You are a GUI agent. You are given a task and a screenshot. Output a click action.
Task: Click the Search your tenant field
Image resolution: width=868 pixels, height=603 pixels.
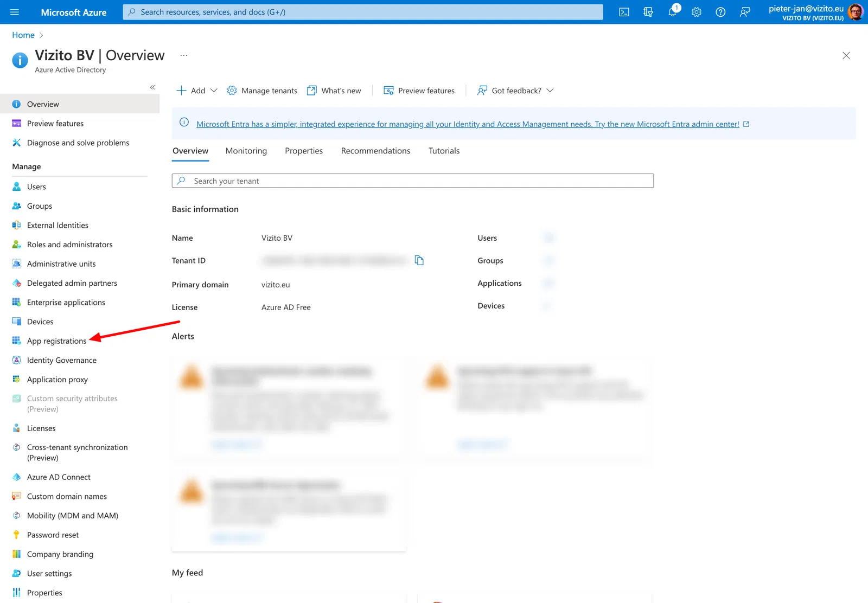(413, 181)
